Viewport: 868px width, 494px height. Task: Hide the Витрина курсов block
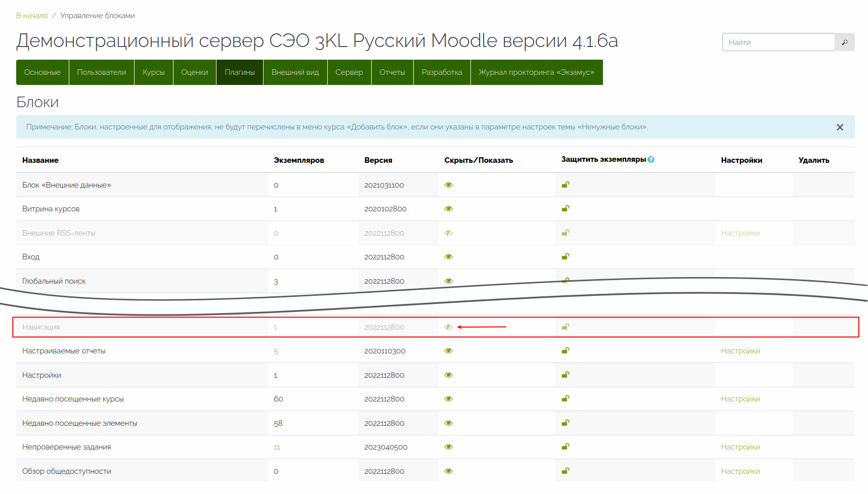pyautogui.click(x=448, y=209)
